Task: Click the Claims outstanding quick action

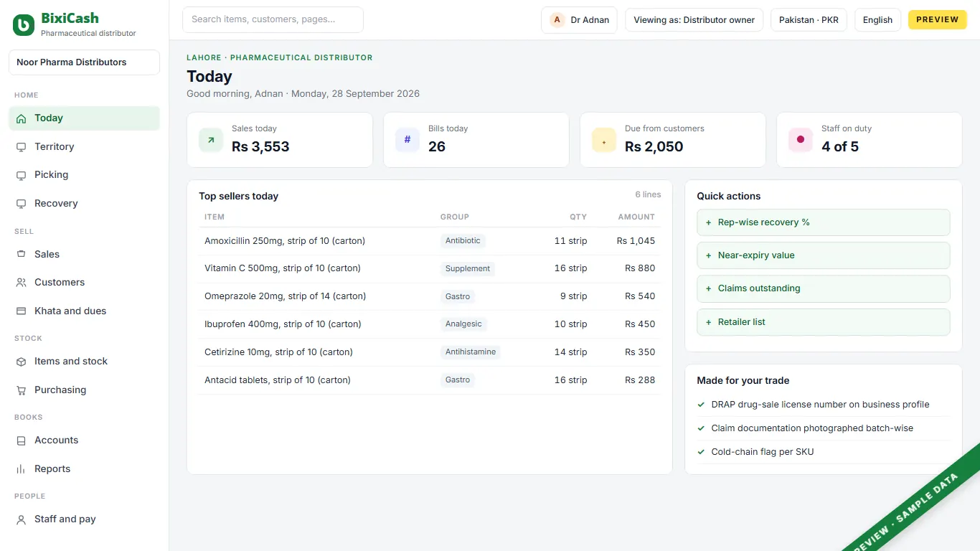Action: pos(824,288)
